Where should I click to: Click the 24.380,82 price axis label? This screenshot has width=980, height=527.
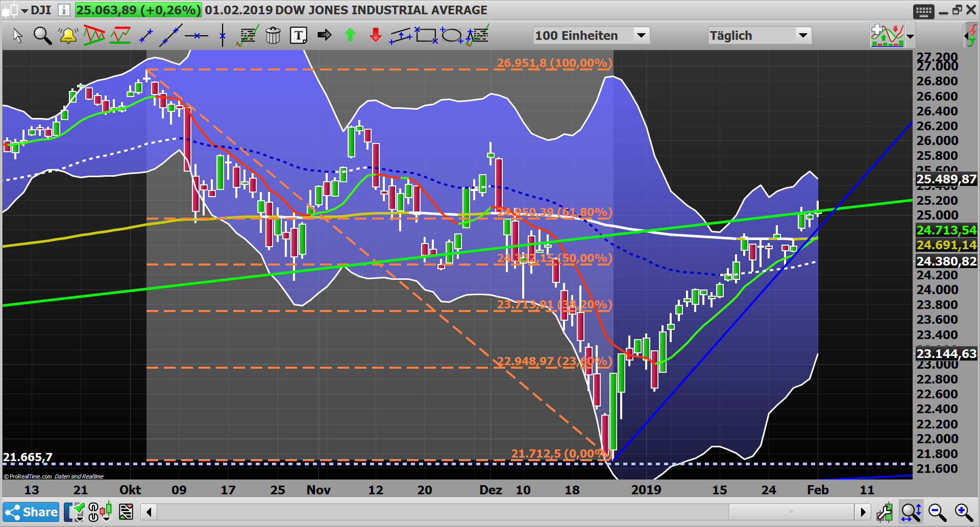point(946,261)
